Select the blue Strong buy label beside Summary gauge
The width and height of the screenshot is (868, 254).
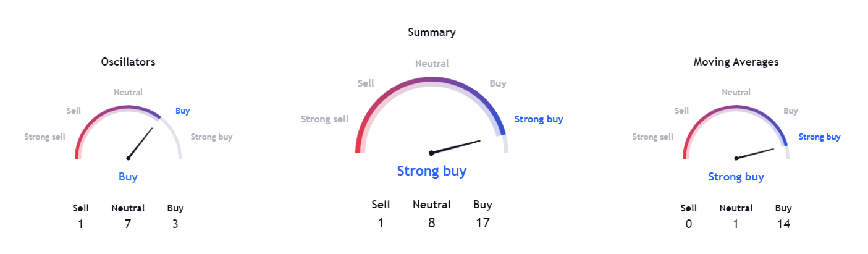click(x=539, y=119)
